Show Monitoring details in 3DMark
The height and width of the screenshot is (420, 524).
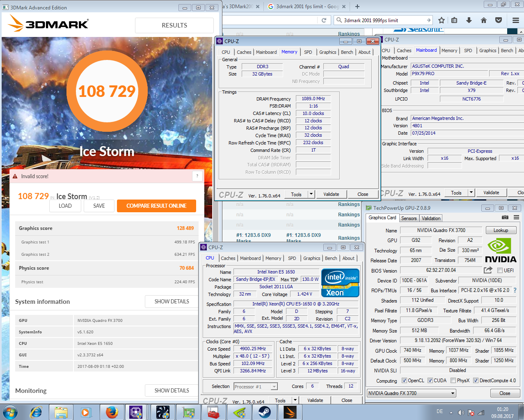[172, 390]
